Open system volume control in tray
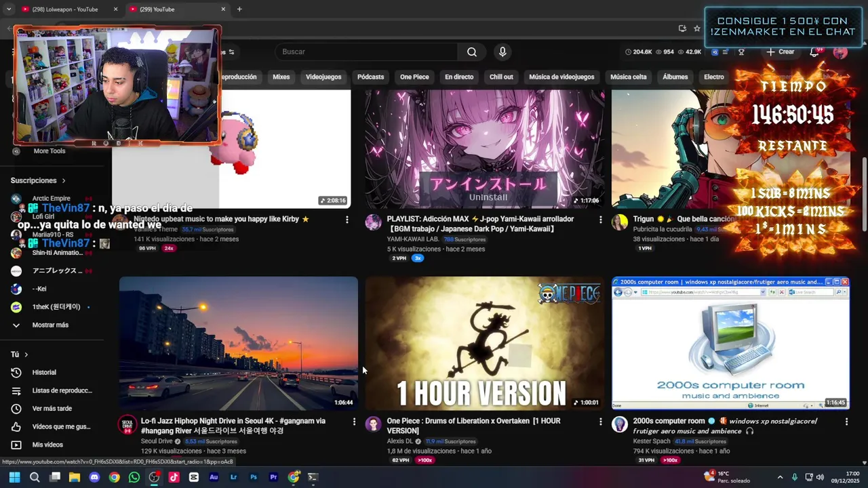This screenshot has width=868, height=488. click(820, 477)
